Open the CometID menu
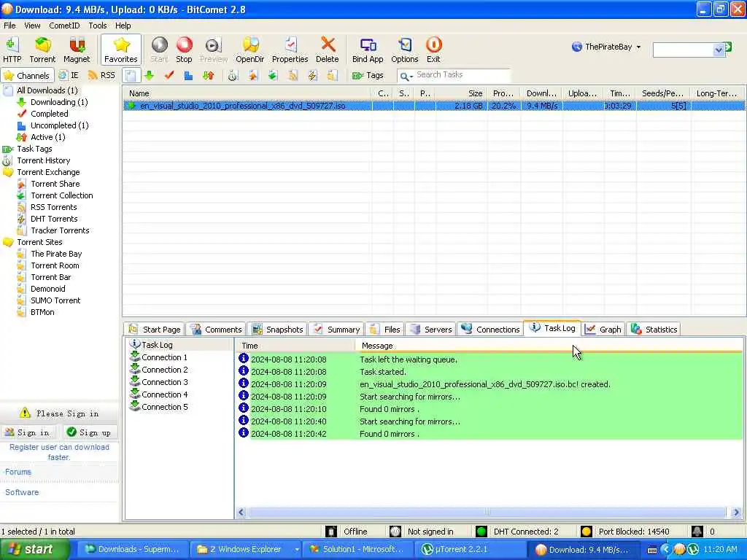Screen dimensions: 747x560 tap(64, 26)
